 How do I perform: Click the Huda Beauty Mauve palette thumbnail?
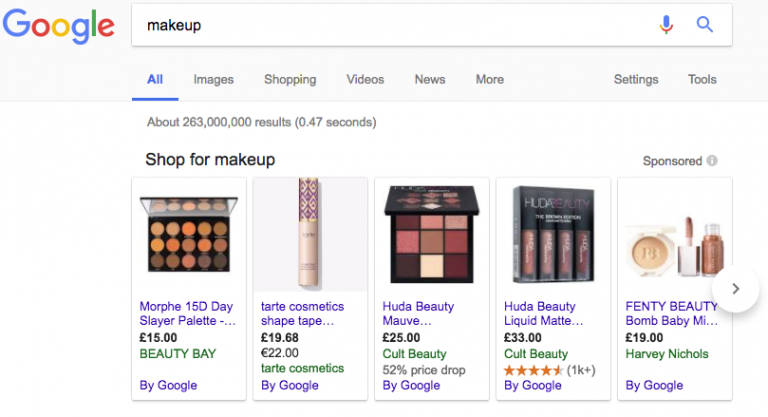(x=431, y=235)
